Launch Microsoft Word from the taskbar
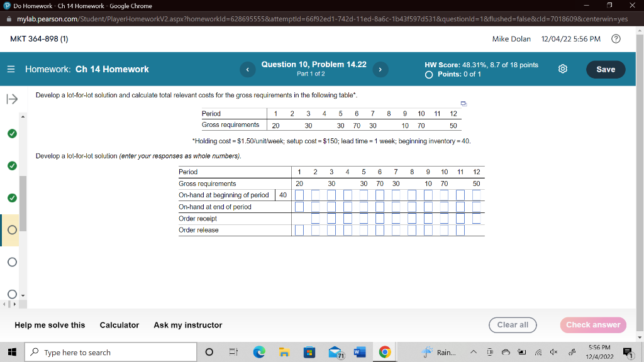 tap(359, 352)
